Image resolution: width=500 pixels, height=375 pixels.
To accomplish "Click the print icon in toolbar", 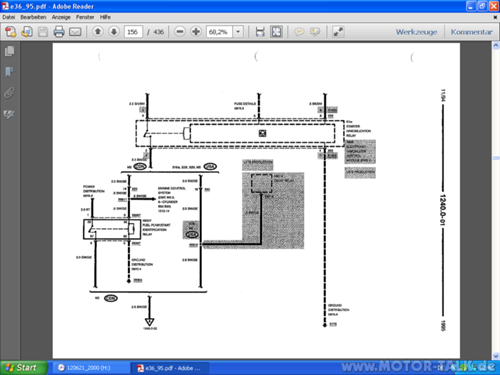I will click(x=59, y=32).
